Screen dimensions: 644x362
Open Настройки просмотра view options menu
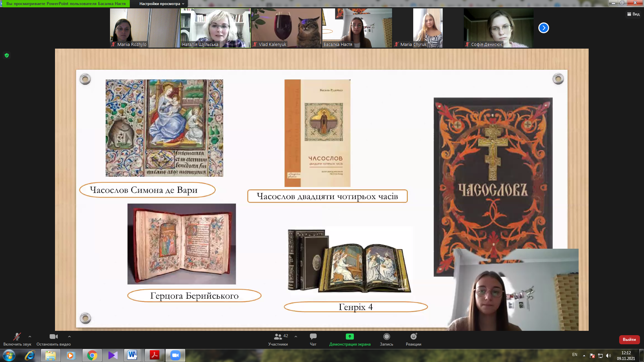pyautogui.click(x=162, y=4)
